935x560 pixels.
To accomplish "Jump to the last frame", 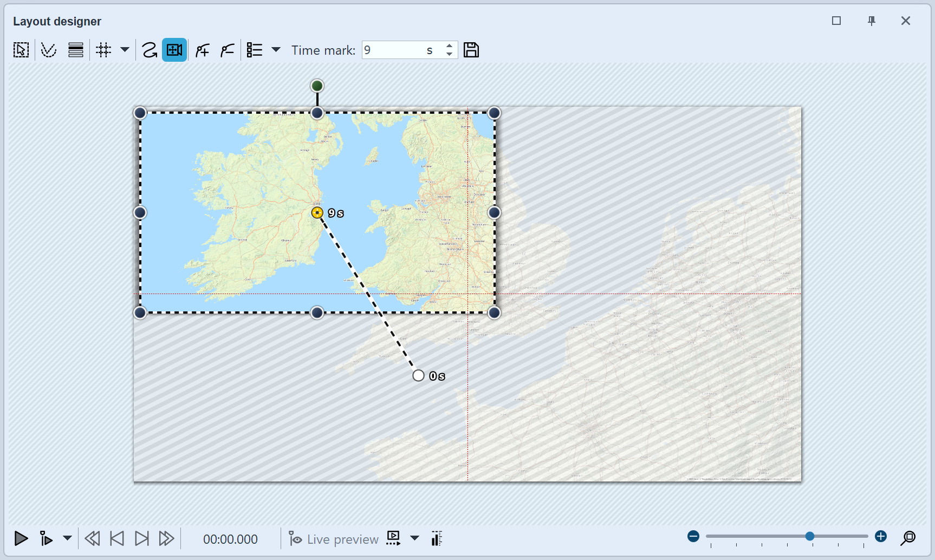I will pos(142,538).
